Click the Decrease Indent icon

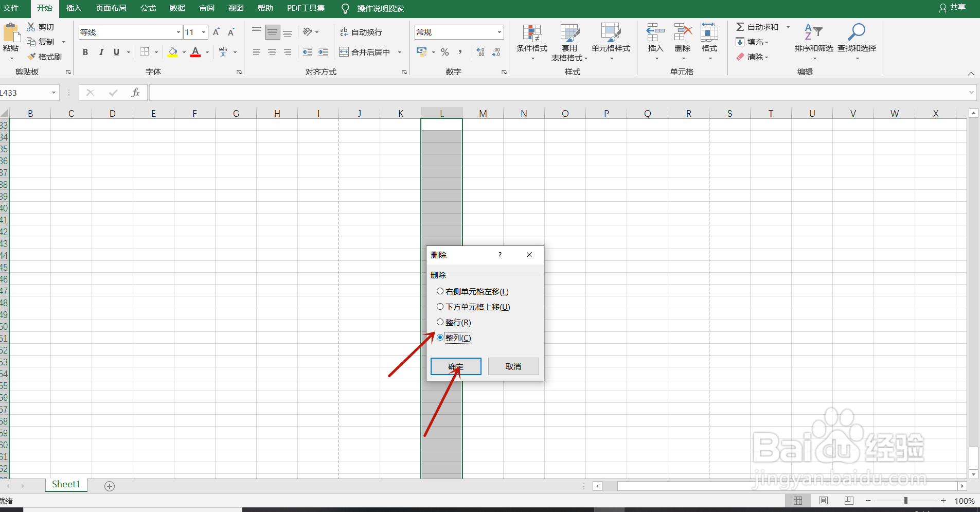(308, 52)
